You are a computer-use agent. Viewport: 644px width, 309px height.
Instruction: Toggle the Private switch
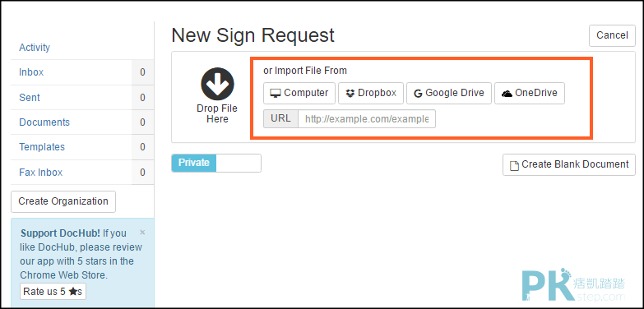216,163
